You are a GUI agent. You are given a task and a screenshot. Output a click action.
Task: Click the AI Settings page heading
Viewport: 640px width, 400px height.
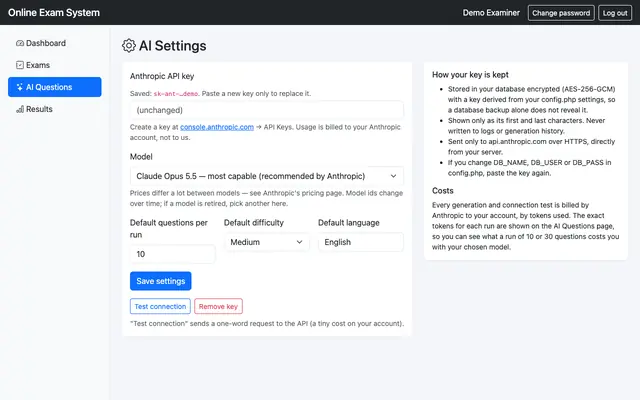coord(172,46)
